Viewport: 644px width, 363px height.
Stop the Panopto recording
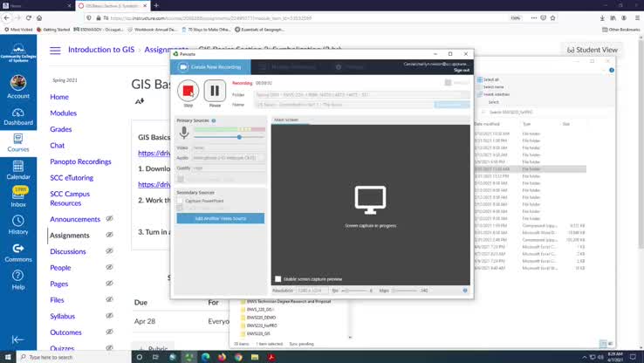coord(188,91)
